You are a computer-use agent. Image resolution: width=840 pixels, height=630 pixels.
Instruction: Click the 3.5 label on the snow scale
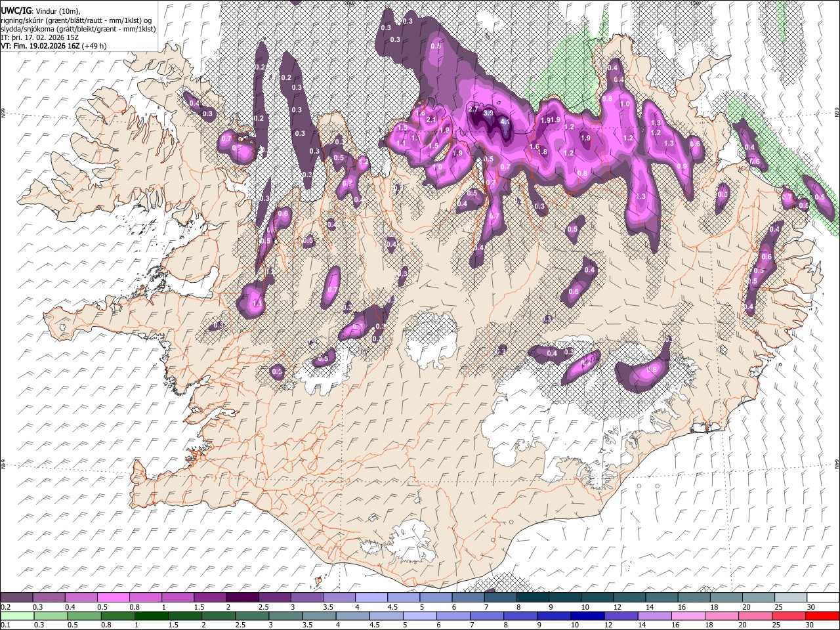(327, 607)
